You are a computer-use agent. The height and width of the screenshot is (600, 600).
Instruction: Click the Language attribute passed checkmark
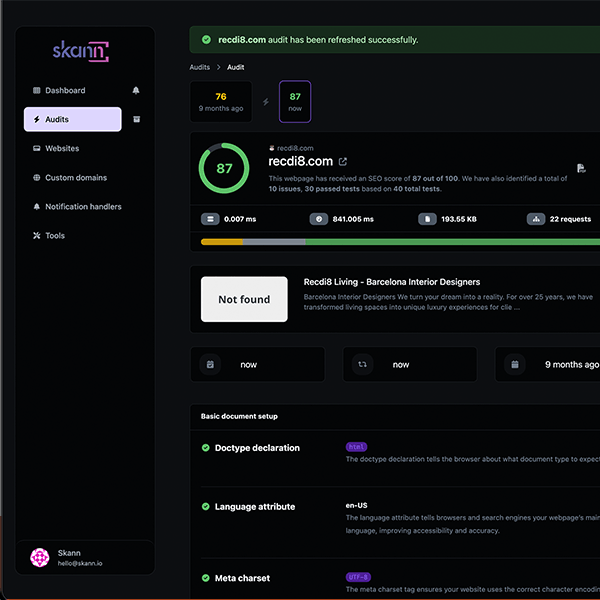tap(205, 507)
